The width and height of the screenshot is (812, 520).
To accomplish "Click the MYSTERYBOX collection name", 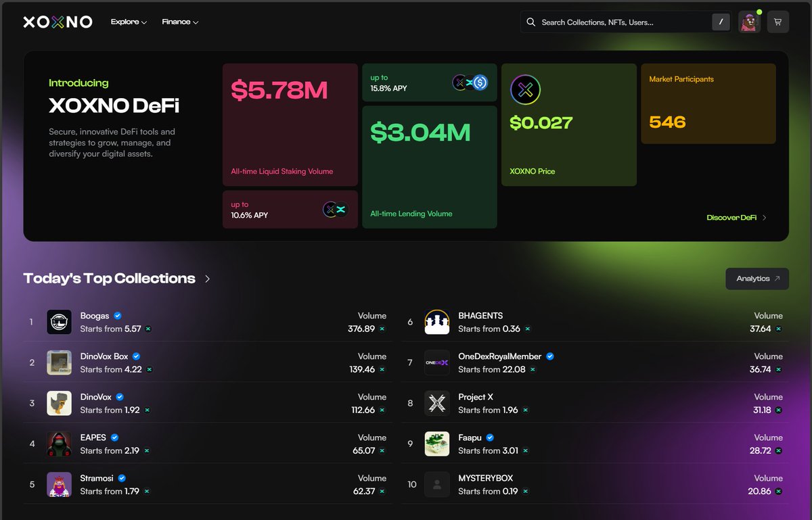I will point(486,478).
